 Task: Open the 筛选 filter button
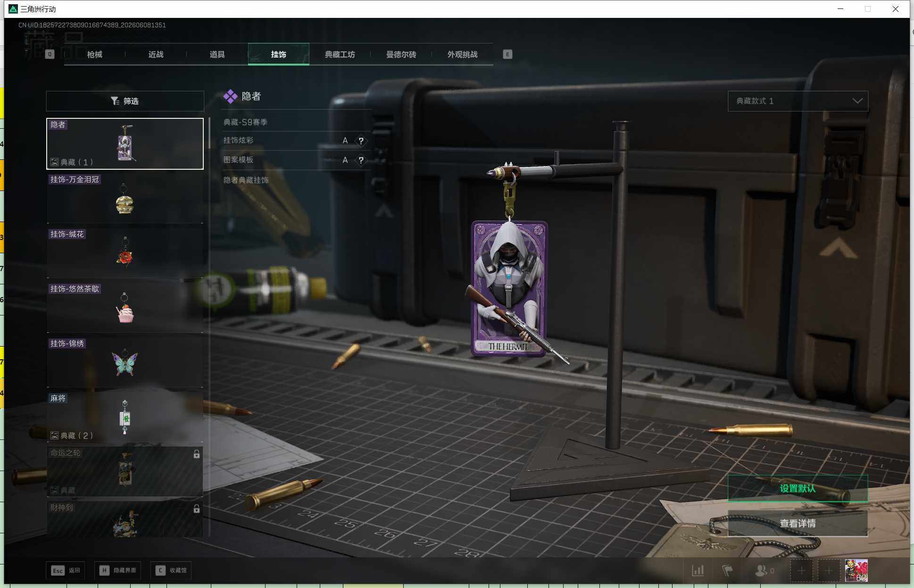pyautogui.click(x=125, y=101)
